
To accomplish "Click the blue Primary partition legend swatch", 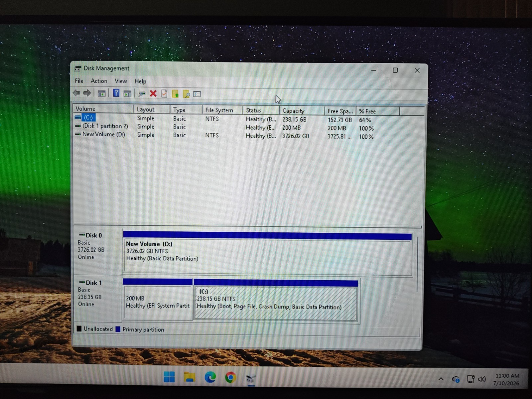I will click(118, 329).
